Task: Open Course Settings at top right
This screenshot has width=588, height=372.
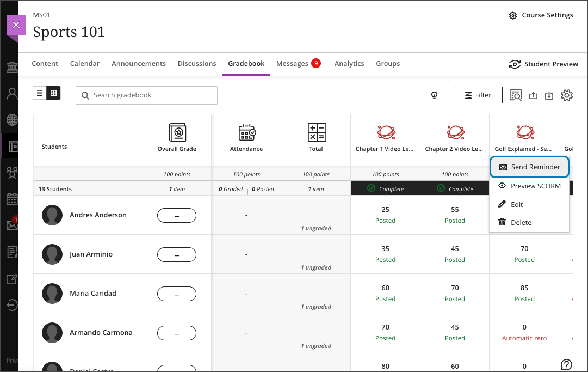Action: (x=541, y=15)
